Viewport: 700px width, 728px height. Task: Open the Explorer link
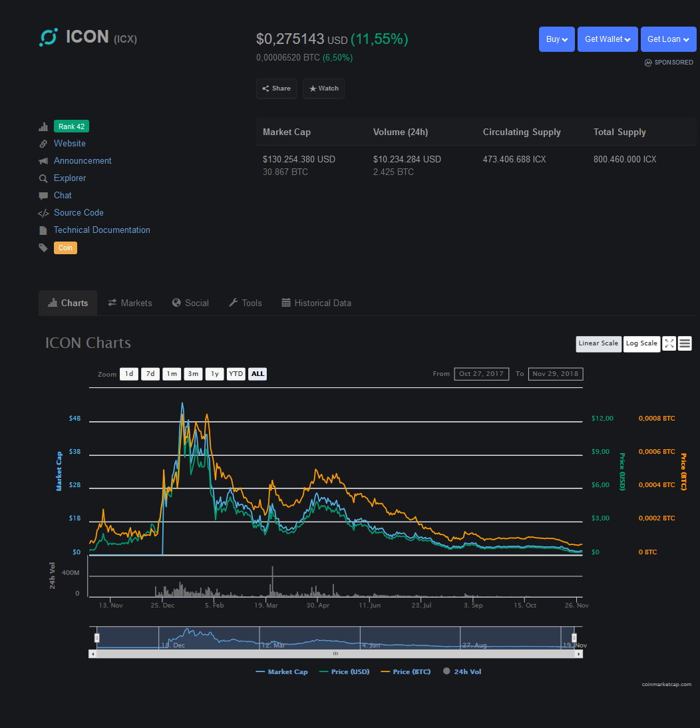[70, 178]
